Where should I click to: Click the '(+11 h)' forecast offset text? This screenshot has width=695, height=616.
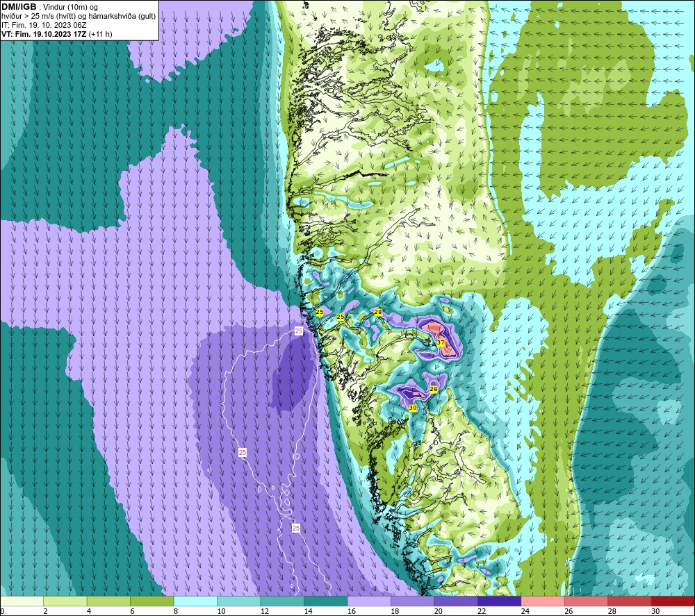click(101, 34)
